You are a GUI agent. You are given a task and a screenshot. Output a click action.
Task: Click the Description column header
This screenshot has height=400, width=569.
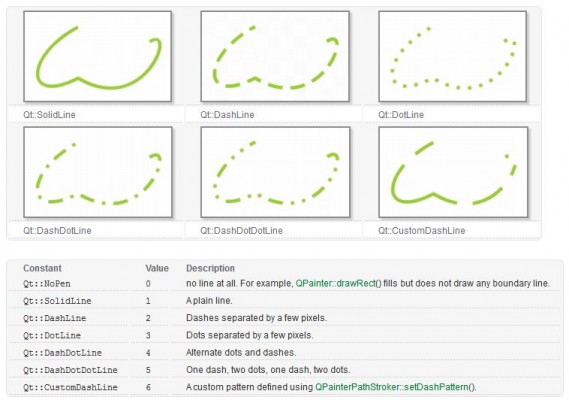210,268
